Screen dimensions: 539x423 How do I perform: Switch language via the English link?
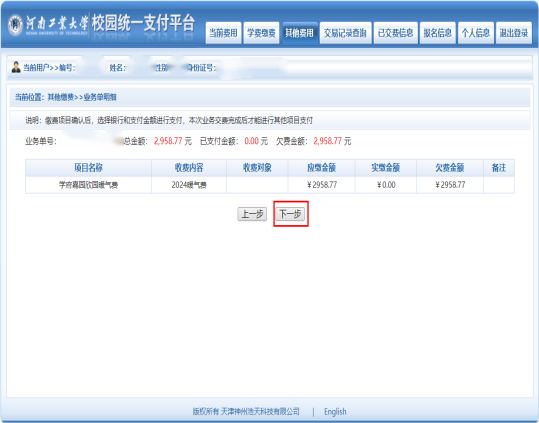(x=335, y=411)
